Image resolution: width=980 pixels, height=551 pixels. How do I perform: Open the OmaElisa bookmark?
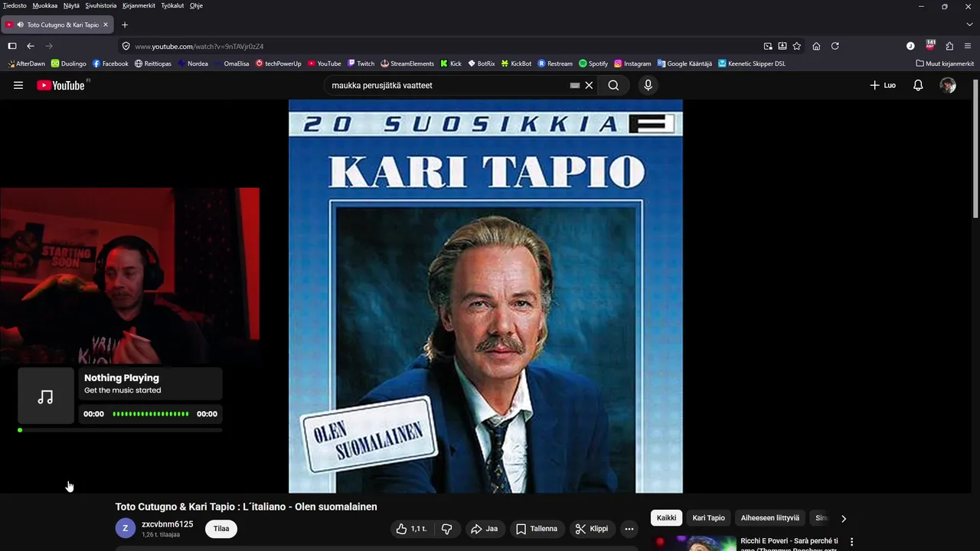[x=232, y=64]
